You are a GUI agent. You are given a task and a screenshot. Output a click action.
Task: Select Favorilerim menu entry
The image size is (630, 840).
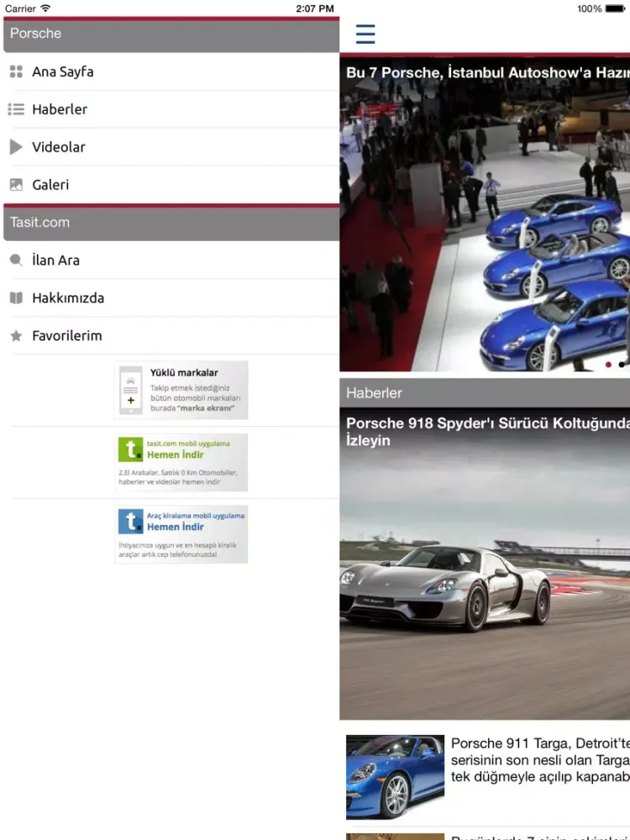pyautogui.click(x=171, y=336)
